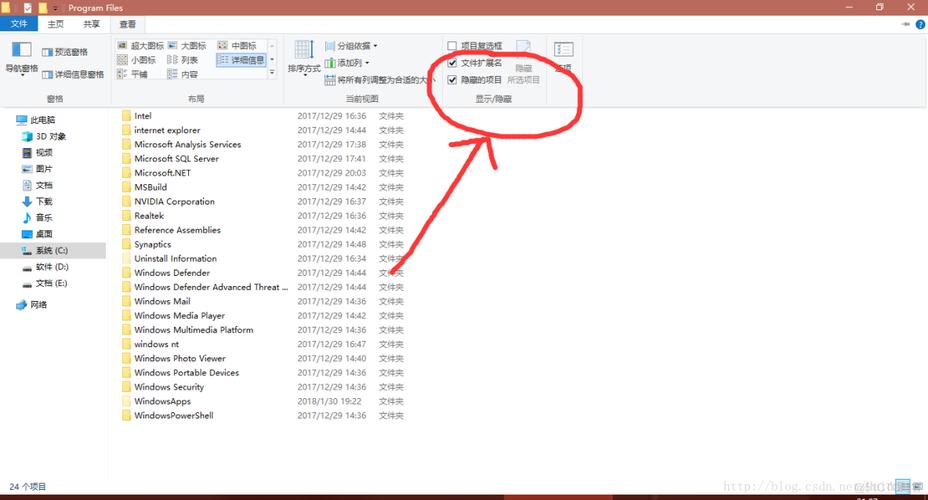Select details layout (详细信息)

point(241,60)
